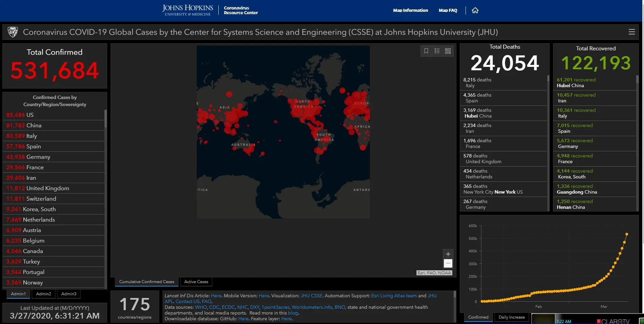The width and height of the screenshot is (644, 324).
Task: Open Map FAQ in header
Action: [x=448, y=10]
